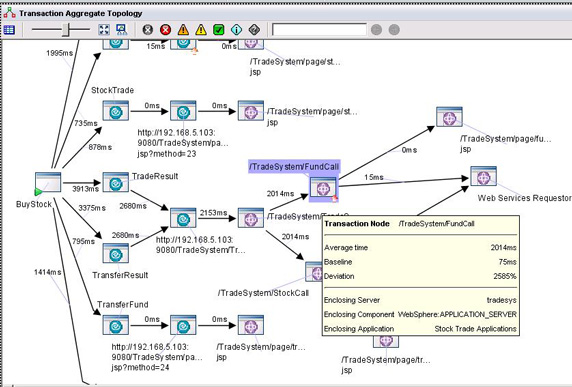572x387 pixels.
Task: Click the 3913ms edge label
Action: pyautogui.click(x=85, y=189)
